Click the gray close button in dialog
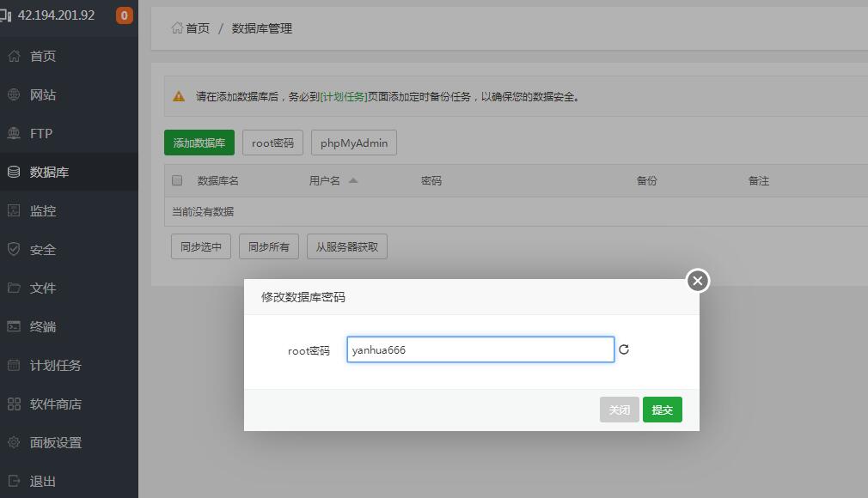This screenshot has height=498, width=868. point(619,410)
